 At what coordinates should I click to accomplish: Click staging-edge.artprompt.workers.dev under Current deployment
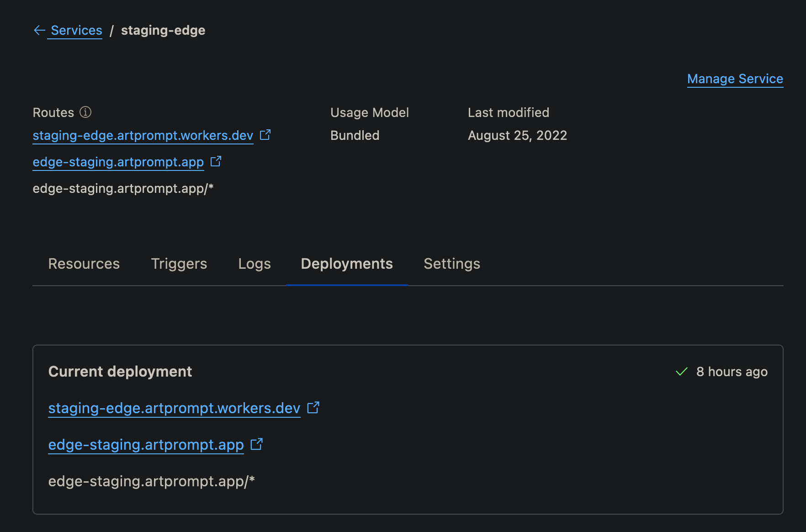(x=174, y=408)
